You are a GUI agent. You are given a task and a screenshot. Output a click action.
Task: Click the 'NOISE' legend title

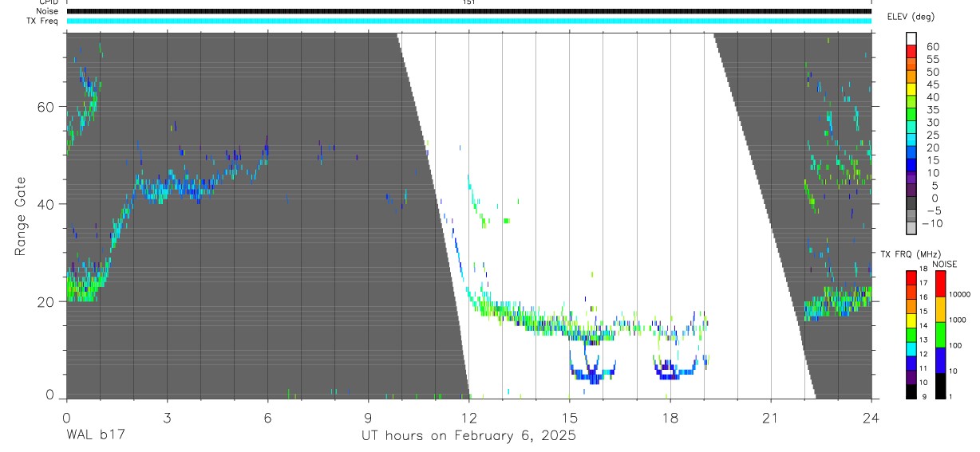tap(944, 264)
